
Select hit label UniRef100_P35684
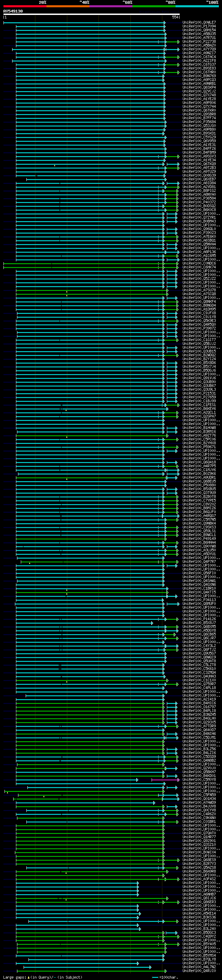point(199,122)
